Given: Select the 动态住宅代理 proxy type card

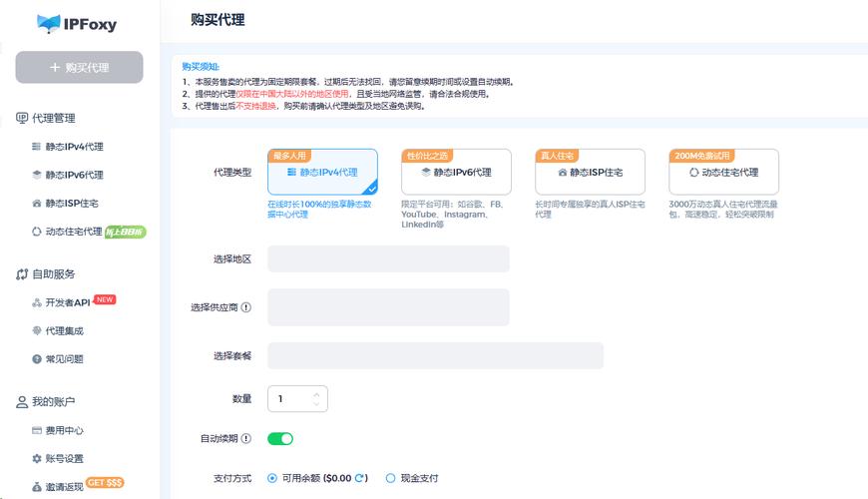Looking at the screenshot, I should [724, 172].
